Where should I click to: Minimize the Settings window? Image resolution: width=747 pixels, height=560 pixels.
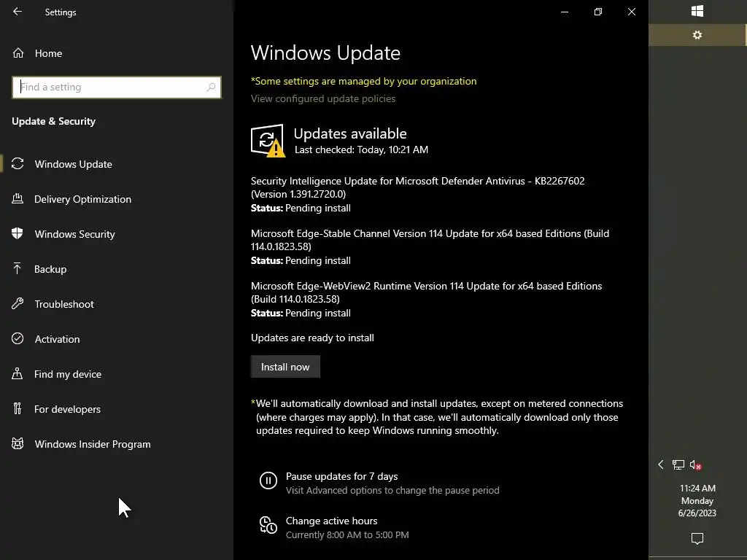(565, 12)
